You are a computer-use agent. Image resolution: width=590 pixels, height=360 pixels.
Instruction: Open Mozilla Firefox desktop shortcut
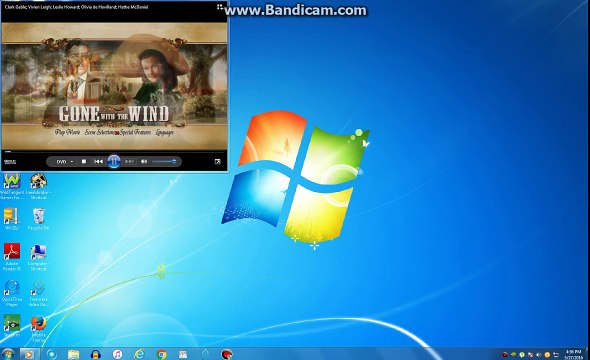[x=38, y=328]
